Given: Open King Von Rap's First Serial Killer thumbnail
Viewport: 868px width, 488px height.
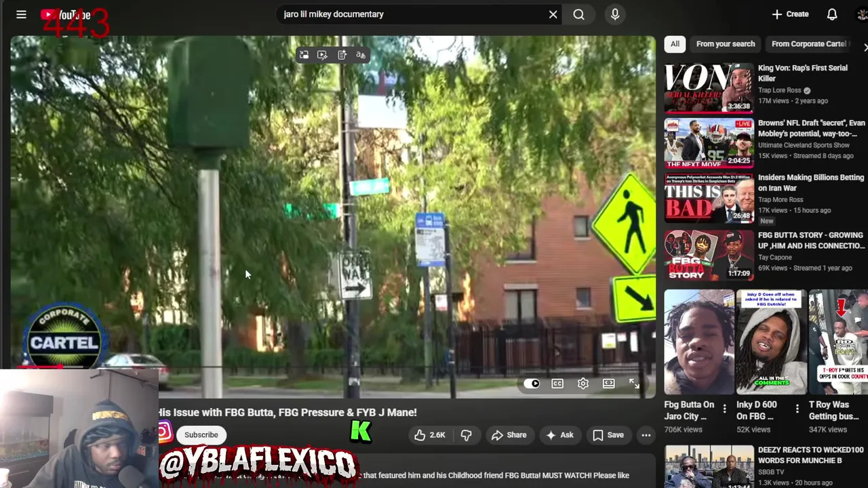Looking at the screenshot, I should click(709, 87).
